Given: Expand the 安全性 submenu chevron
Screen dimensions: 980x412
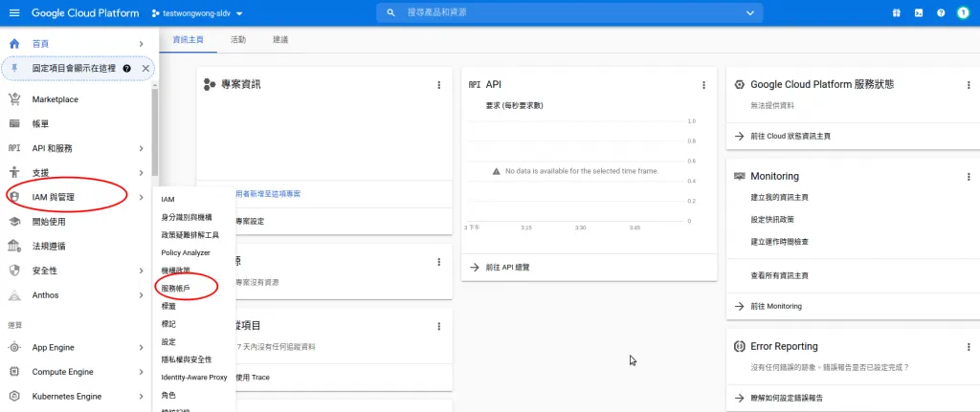Looking at the screenshot, I should (x=142, y=271).
